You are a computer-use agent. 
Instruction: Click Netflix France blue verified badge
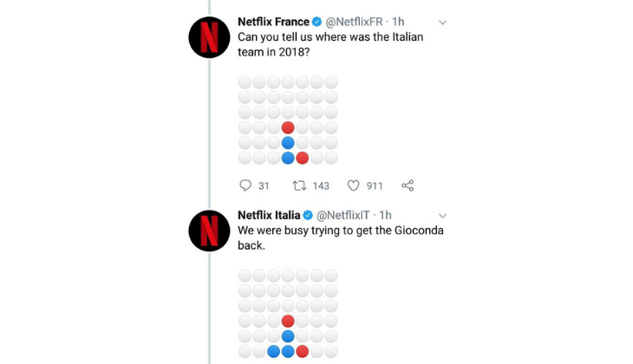[317, 22]
